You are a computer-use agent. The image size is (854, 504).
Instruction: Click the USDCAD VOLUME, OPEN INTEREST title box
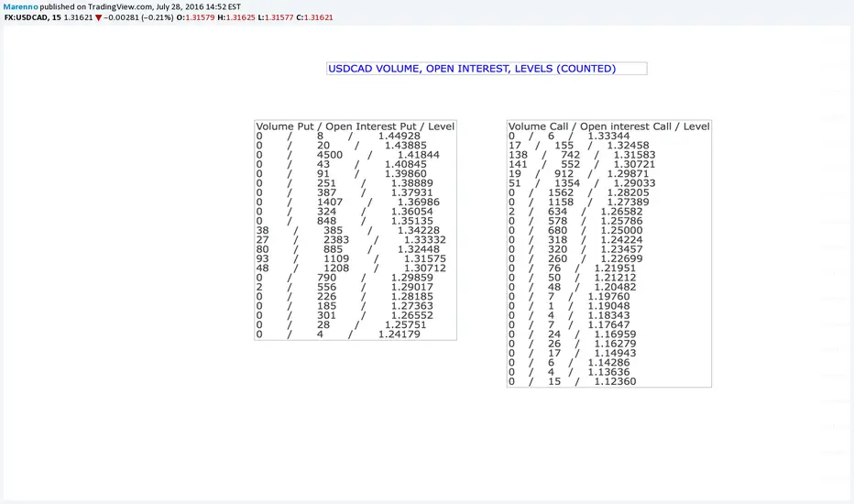click(487, 69)
